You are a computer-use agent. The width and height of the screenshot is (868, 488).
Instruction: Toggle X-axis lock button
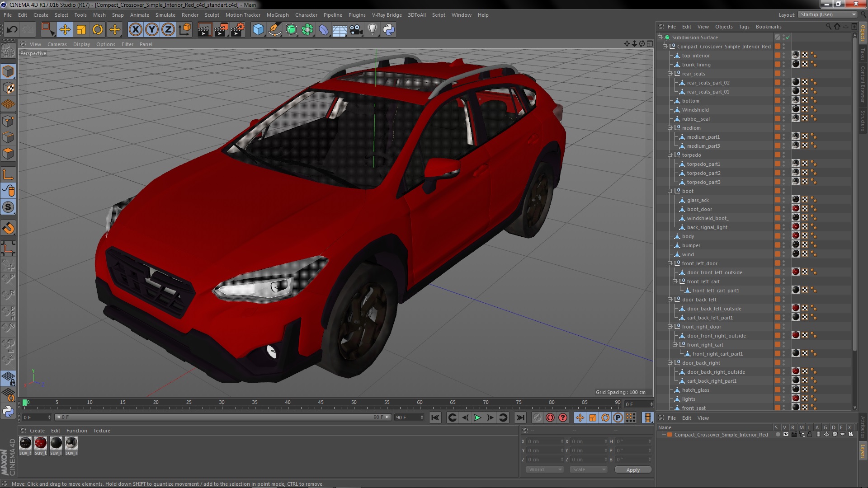point(135,30)
